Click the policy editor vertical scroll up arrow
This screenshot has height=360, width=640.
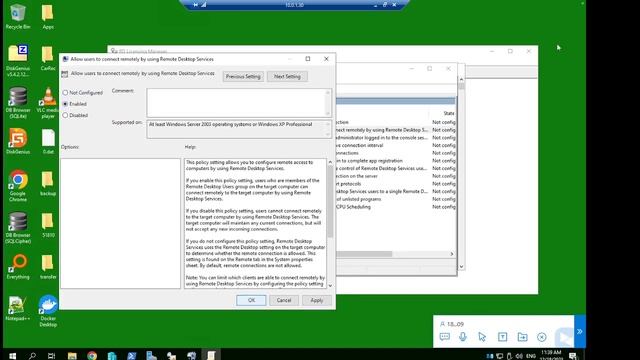461,79
